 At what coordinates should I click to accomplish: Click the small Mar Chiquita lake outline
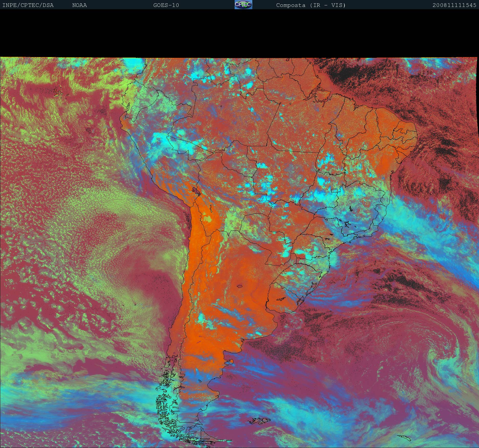click(x=240, y=286)
